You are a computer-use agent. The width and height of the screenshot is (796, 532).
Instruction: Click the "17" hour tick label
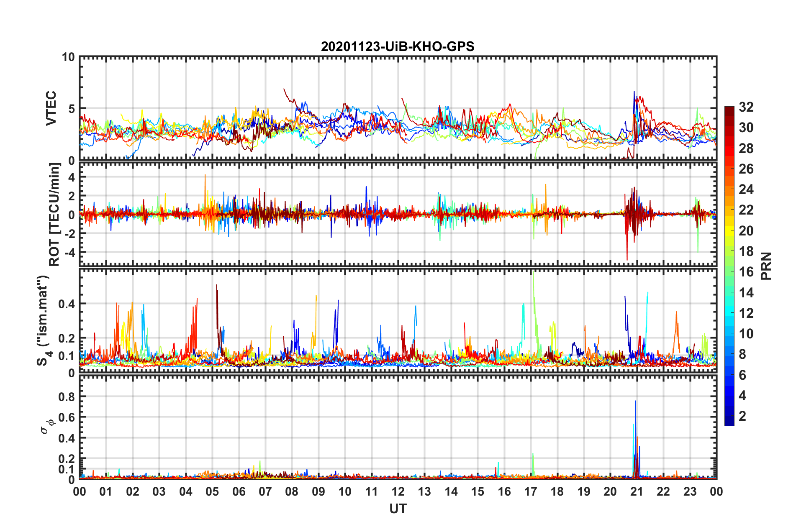(531, 491)
